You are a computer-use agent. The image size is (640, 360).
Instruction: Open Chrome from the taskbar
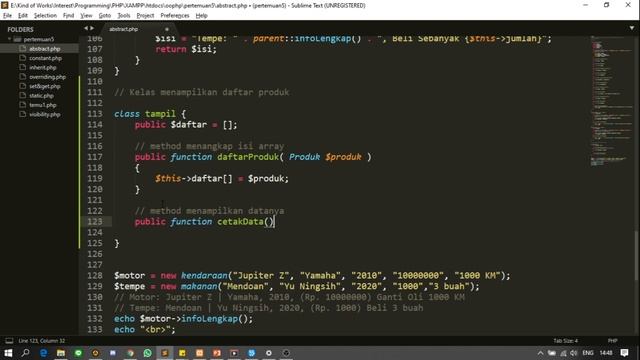(130, 353)
